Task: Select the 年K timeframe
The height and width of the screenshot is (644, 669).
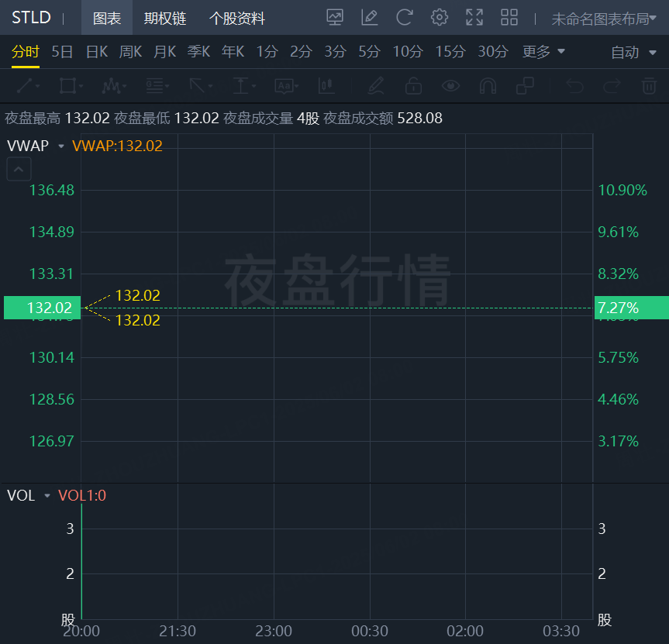Action: (233, 52)
